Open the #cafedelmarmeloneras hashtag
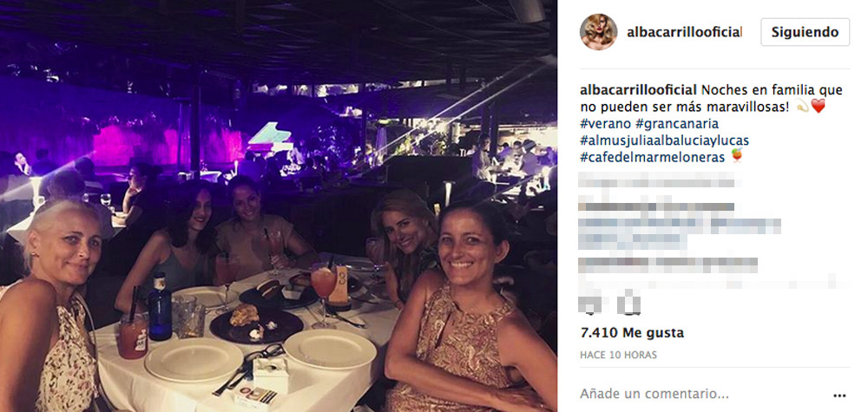This screenshot has height=412, width=868. tap(652, 158)
